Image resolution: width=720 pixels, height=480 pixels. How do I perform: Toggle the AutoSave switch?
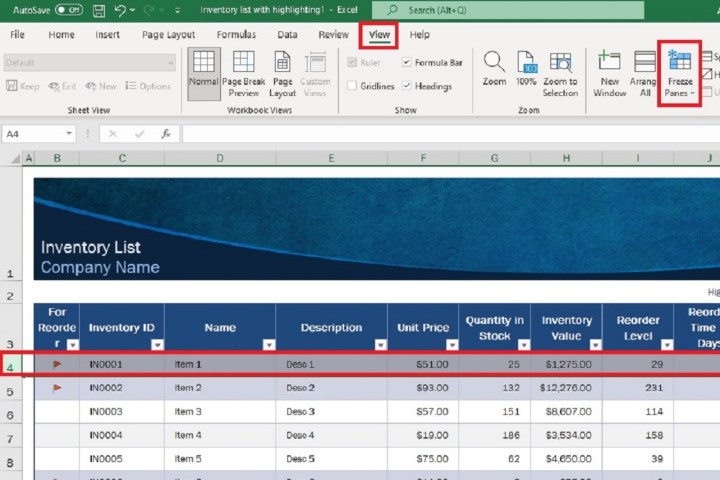click(68, 10)
